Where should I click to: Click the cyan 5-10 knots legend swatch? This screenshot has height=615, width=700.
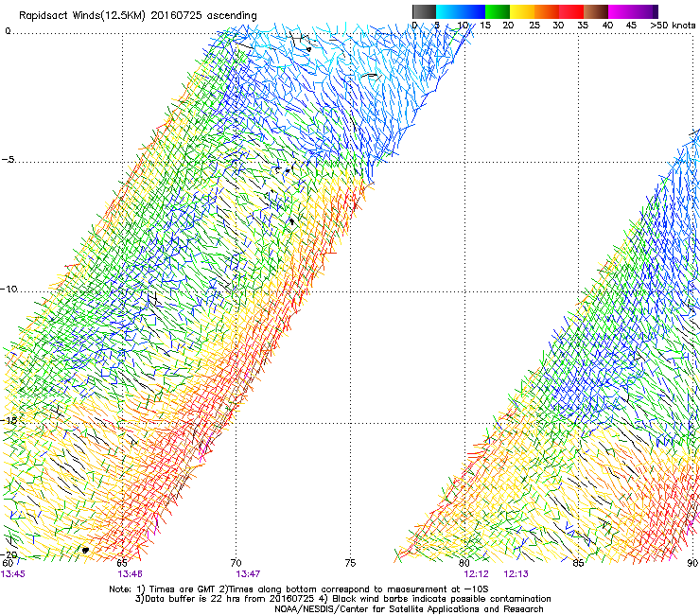pos(448,11)
